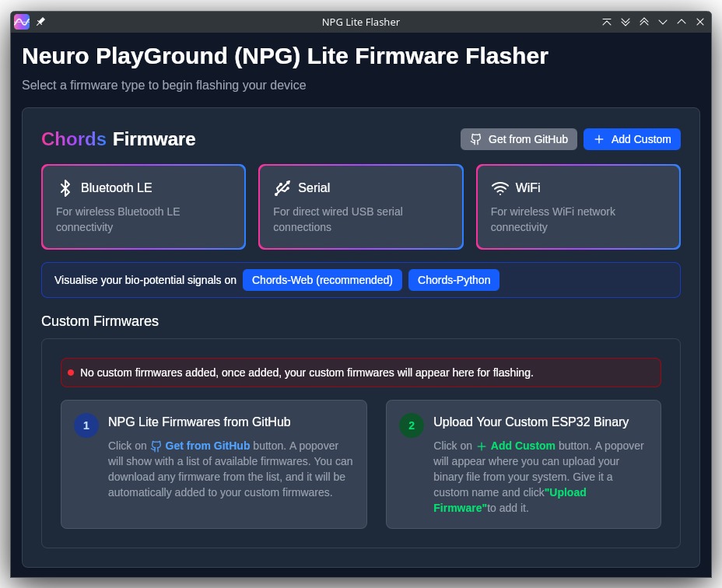Select the WiFi signal icon on the WiFi card
This screenshot has height=588, width=722.
499,187
